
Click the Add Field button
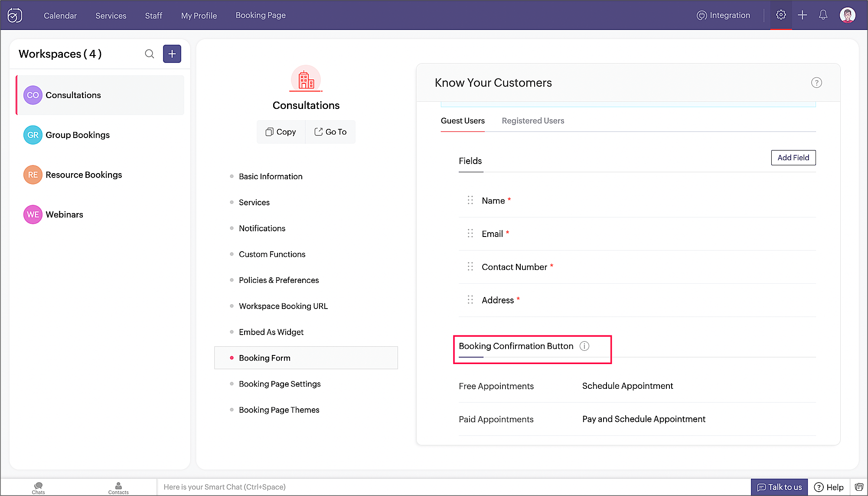793,158
